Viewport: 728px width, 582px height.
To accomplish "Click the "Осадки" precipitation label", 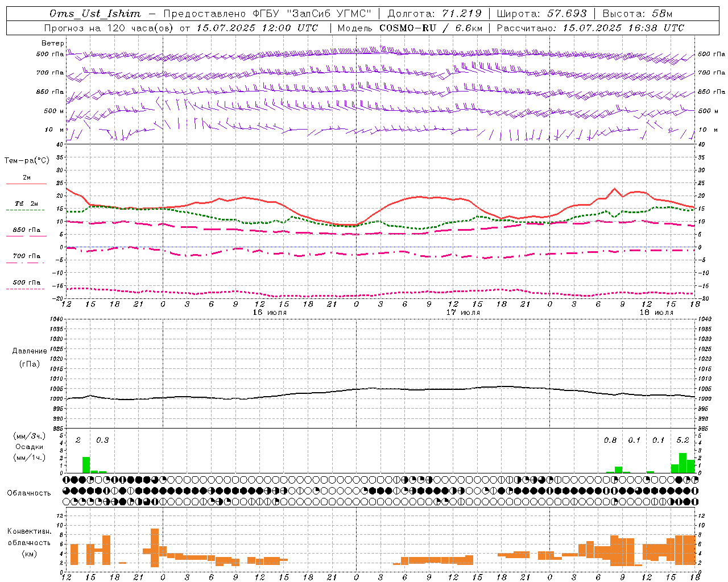I will pos(29,447).
